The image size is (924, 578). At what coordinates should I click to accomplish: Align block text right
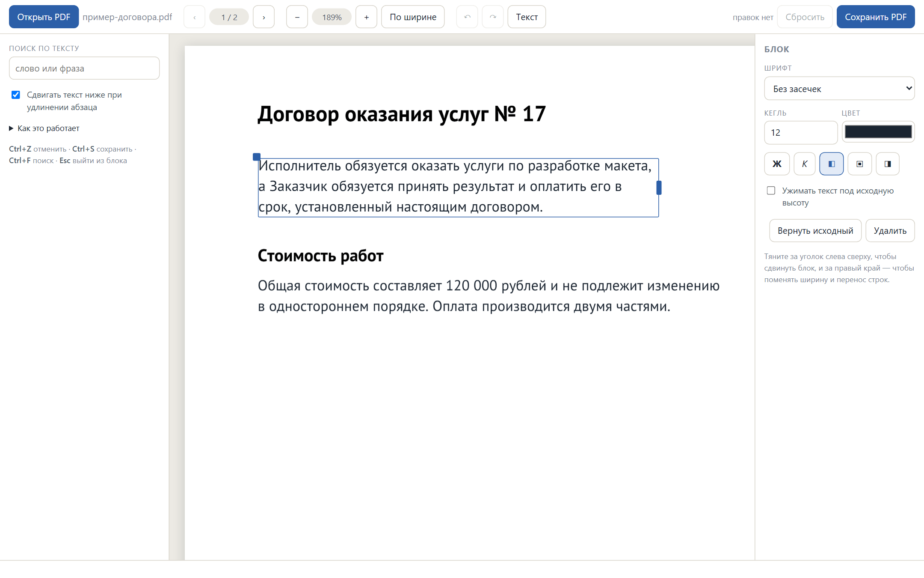[x=888, y=164]
